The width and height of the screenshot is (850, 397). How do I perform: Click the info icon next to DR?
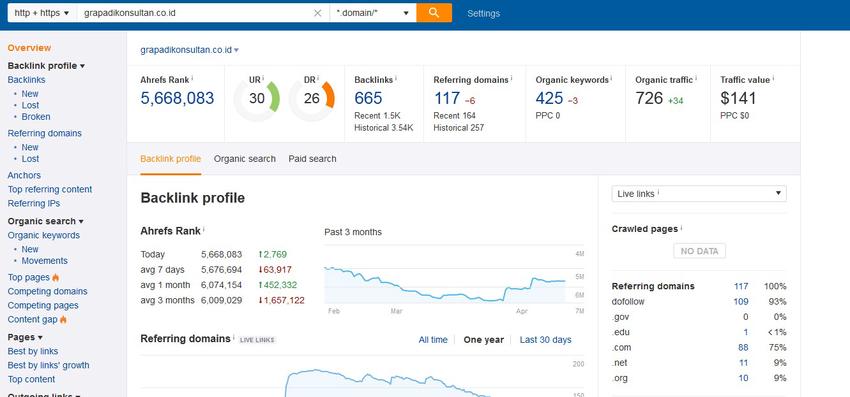click(x=318, y=79)
